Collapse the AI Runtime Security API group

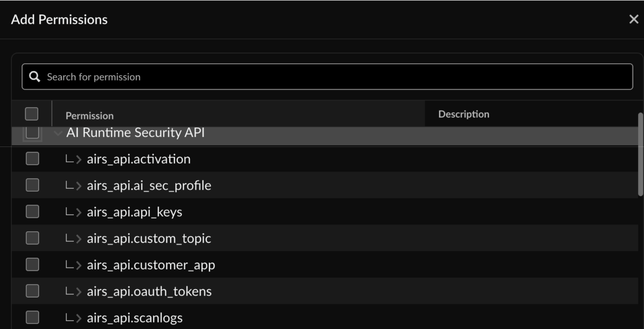pyautogui.click(x=58, y=133)
